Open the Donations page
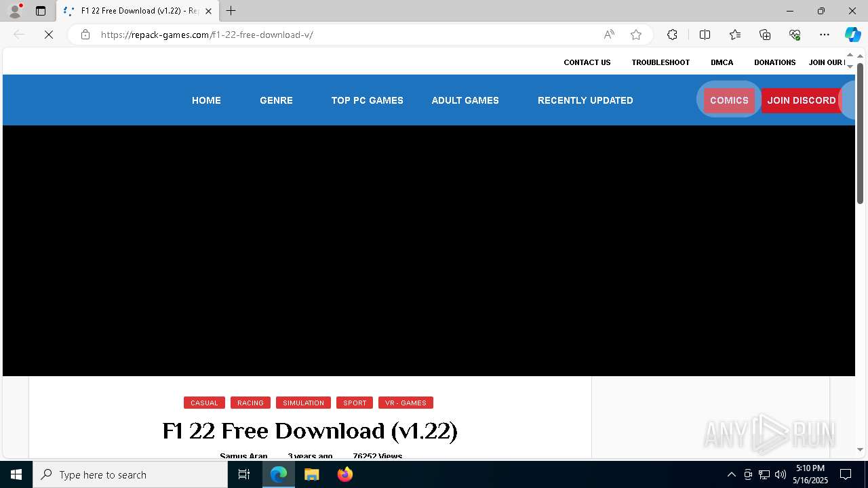The image size is (868, 488). click(x=775, y=62)
